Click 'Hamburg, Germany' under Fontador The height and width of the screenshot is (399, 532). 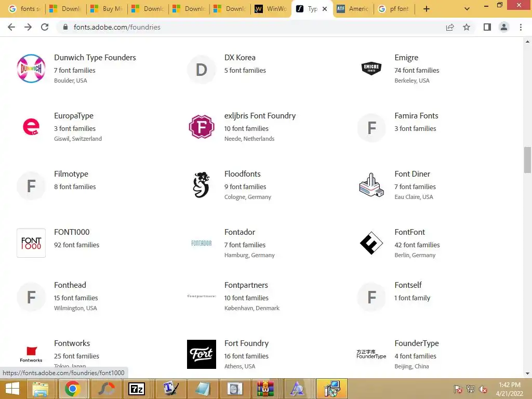coord(249,255)
